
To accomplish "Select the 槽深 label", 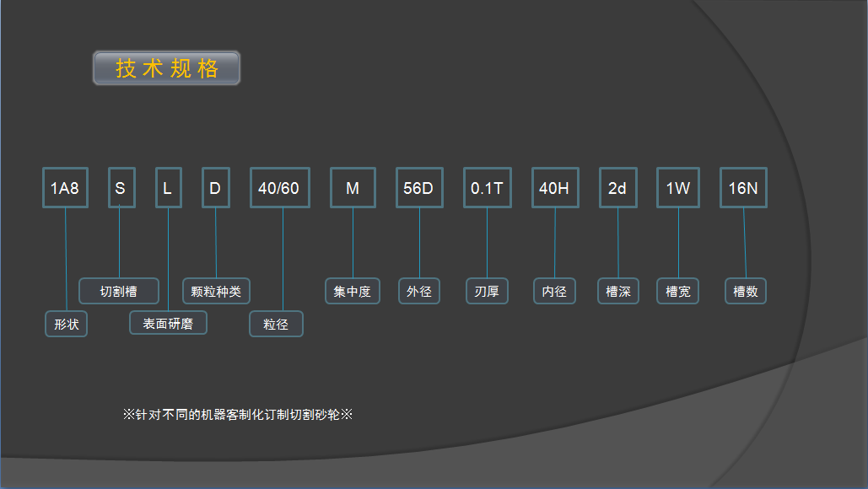I will (617, 292).
